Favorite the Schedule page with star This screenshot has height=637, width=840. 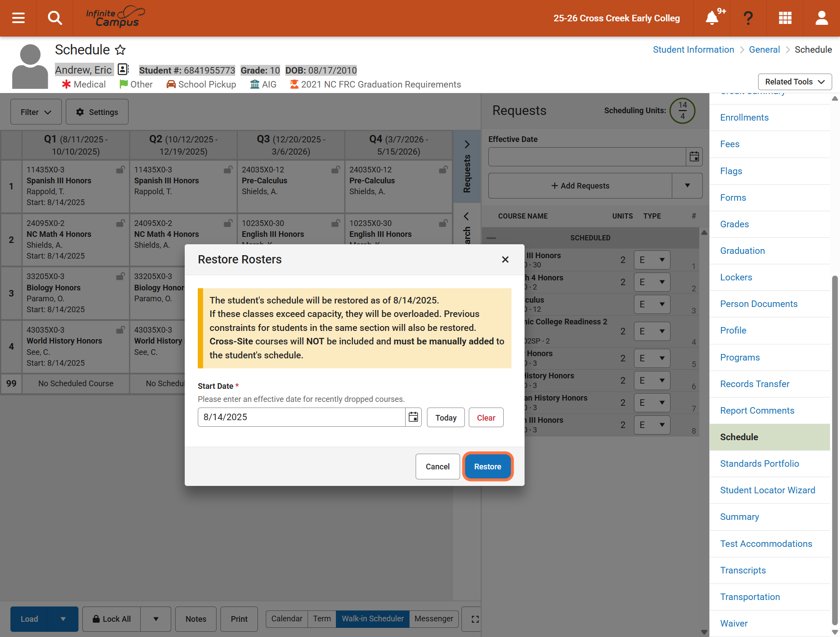[120, 50]
